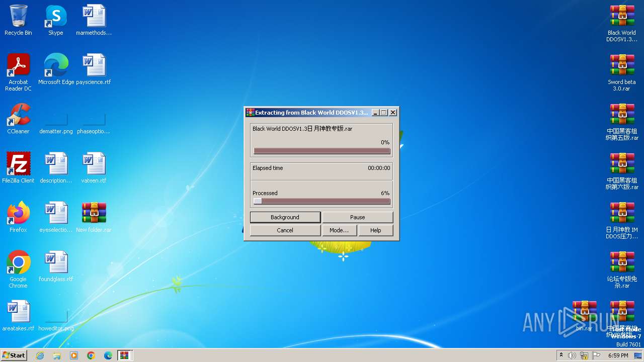
Task: Select the description document icon
Action: (56, 168)
